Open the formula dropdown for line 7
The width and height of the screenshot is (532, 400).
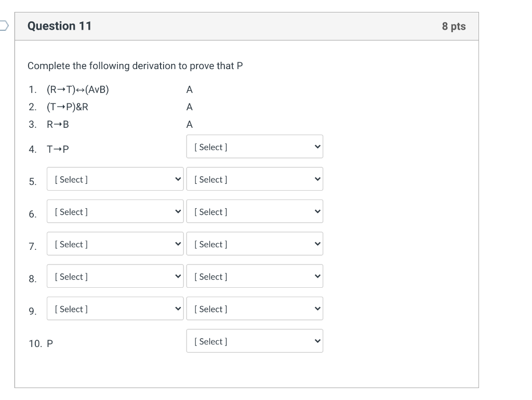[x=115, y=244]
